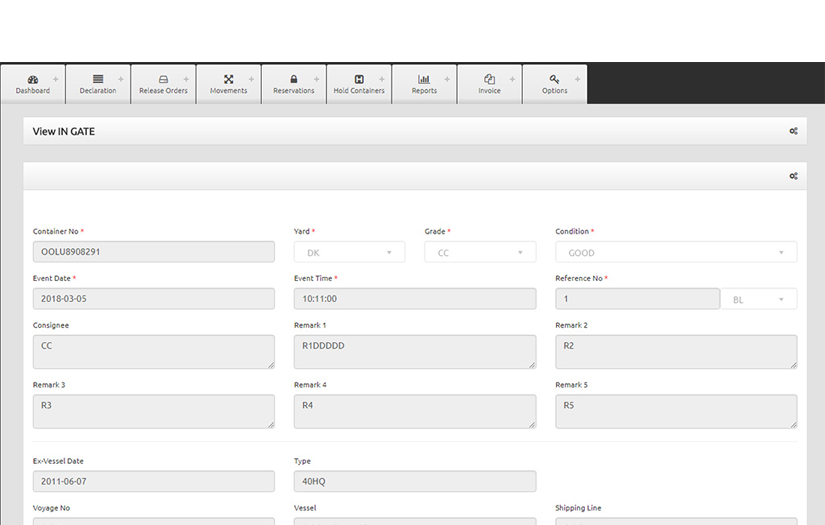
Task: Open the Reservations tab
Action: tap(294, 84)
